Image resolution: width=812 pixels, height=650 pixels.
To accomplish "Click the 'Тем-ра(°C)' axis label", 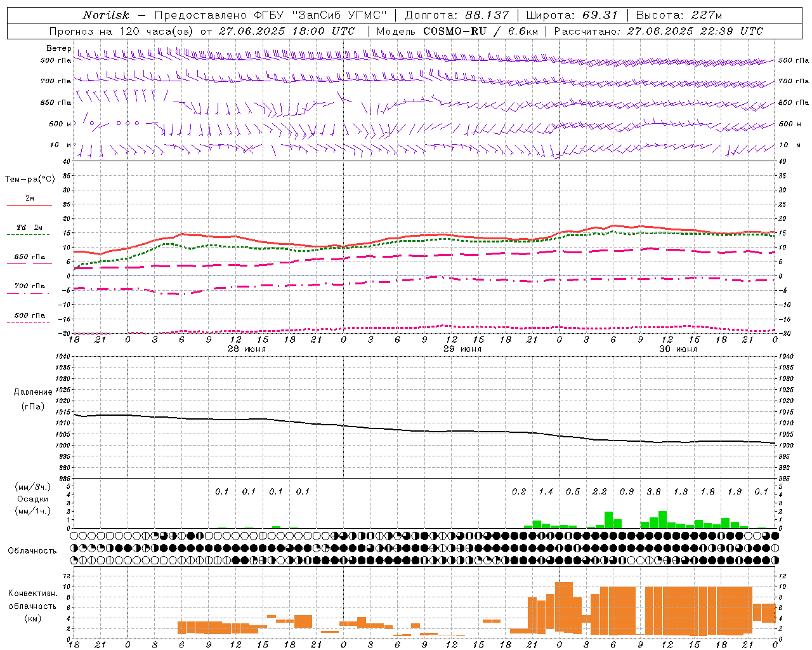I will (30, 180).
